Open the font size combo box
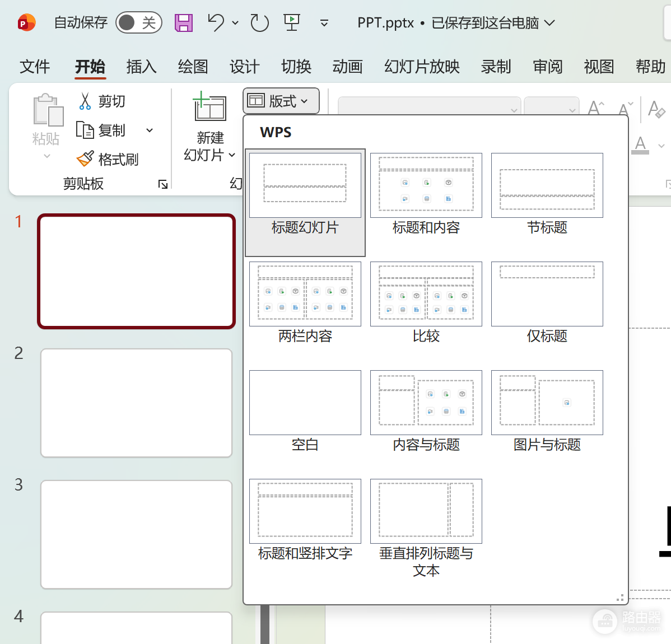 [x=552, y=106]
